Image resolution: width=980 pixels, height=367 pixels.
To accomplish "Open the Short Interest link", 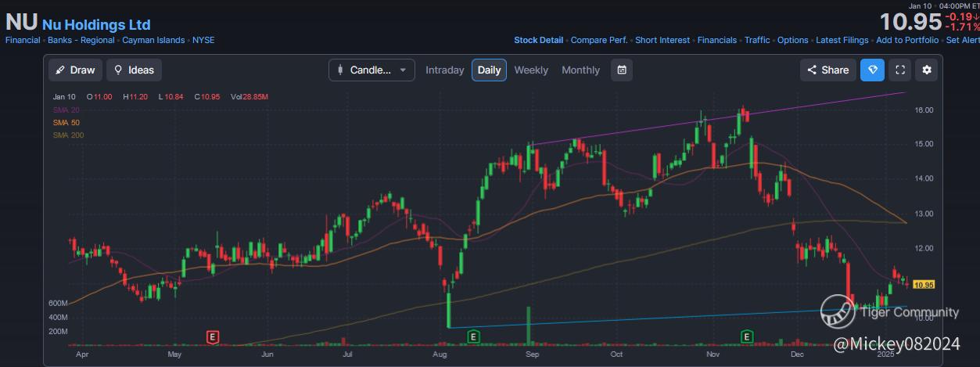I will pos(662,40).
